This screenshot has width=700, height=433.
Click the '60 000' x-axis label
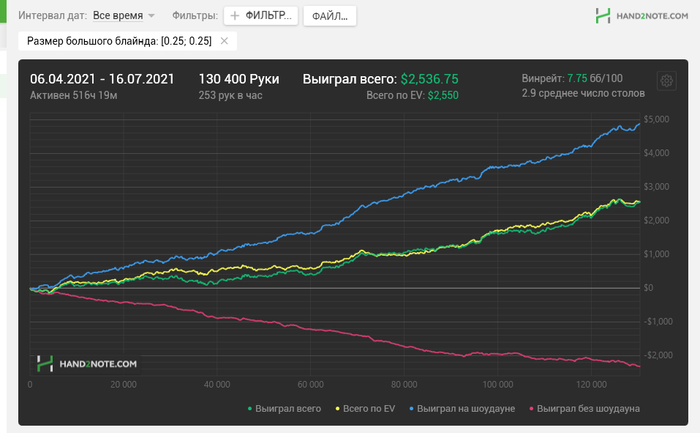tap(310, 384)
